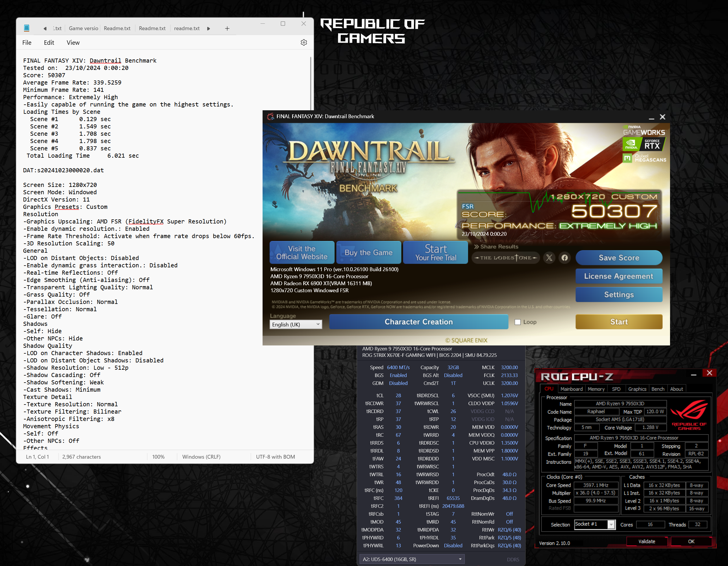The width and height of the screenshot is (728, 566).
Task: Open the About tab in CPU-Z
Action: coord(676,389)
